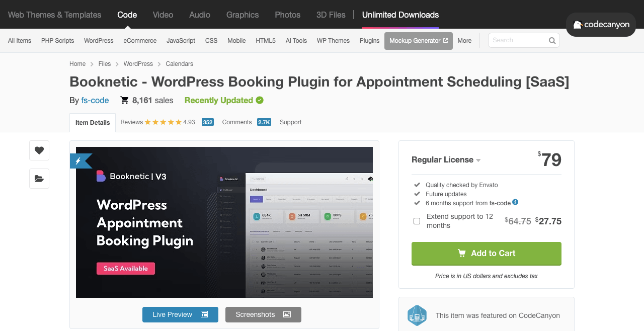Open the Regular License dropdown
Screen dimensions: 644x331
click(x=446, y=160)
